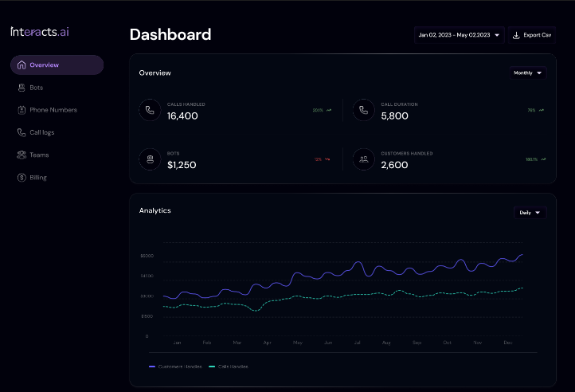Click the Call logs handset icon
This screenshot has height=392, width=575.
(x=22, y=132)
